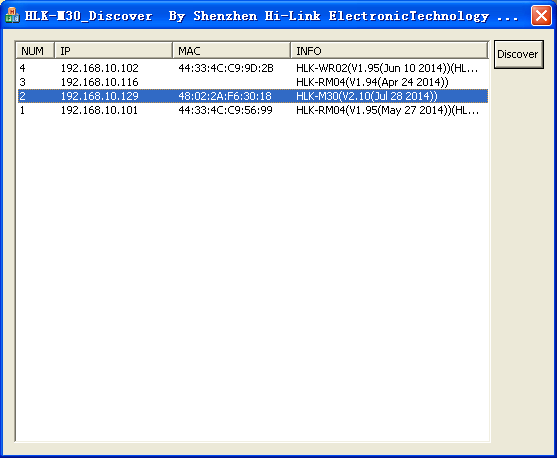Image resolution: width=557 pixels, height=458 pixels.
Task: Click the title bar text HLK-M30_Discover
Action: (88, 16)
